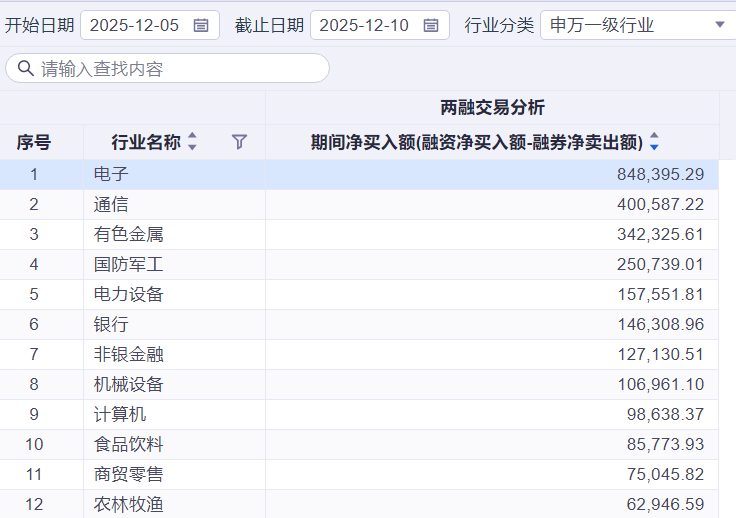Click the 行业名称 column header
736x518 pixels.
coord(146,142)
